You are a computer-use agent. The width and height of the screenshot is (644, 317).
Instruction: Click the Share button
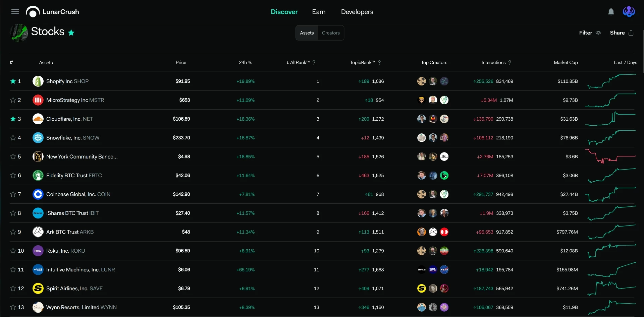pos(622,33)
